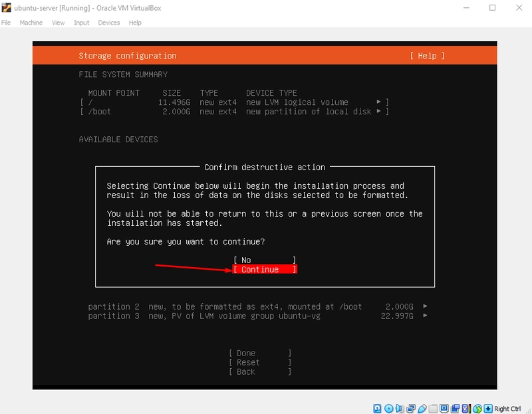The width and height of the screenshot is (532, 414).
Task: Click the keyboard capture arrow icon
Action: [488, 409]
